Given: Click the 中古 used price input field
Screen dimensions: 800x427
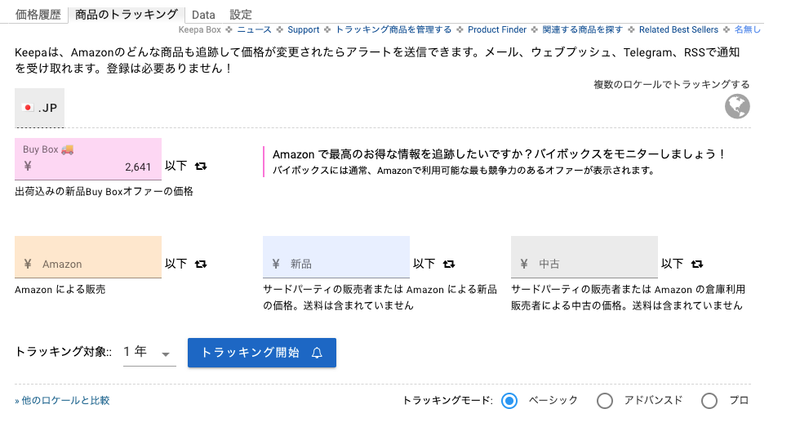Looking at the screenshot, I should (x=584, y=264).
